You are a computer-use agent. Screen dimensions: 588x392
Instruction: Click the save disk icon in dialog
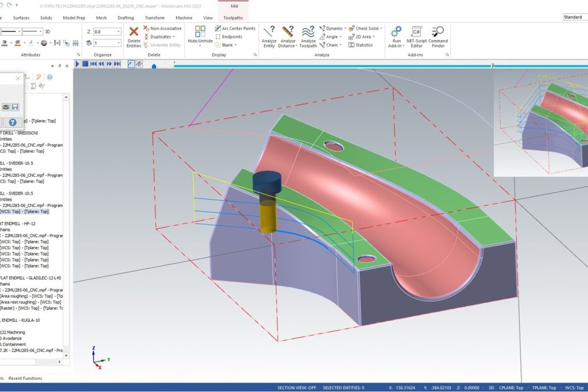[x=15, y=107]
